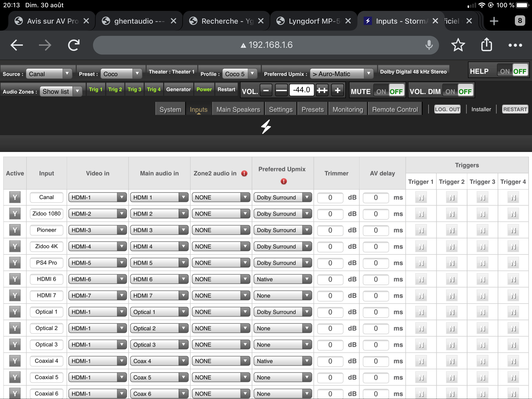This screenshot has width=532, height=399.
Task: Decrease volume with single minus button
Action: pos(266,90)
